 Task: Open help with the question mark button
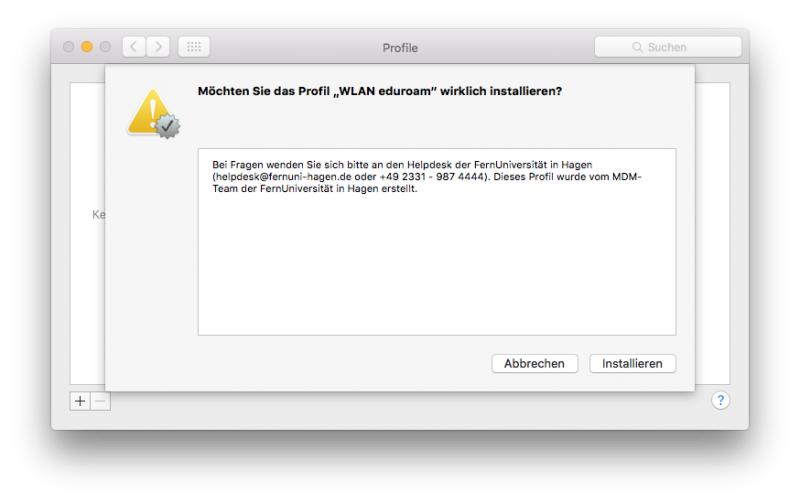(x=720, y=400)
